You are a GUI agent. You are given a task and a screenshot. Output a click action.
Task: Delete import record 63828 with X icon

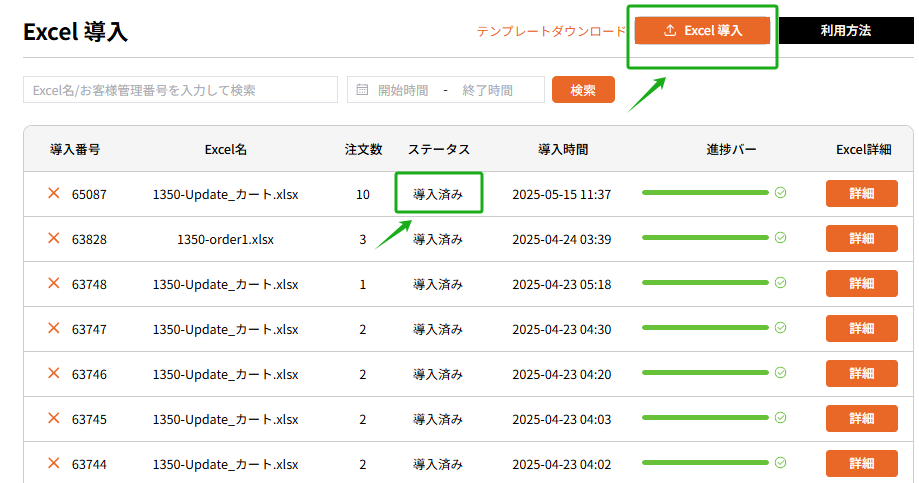coord(53,238)
